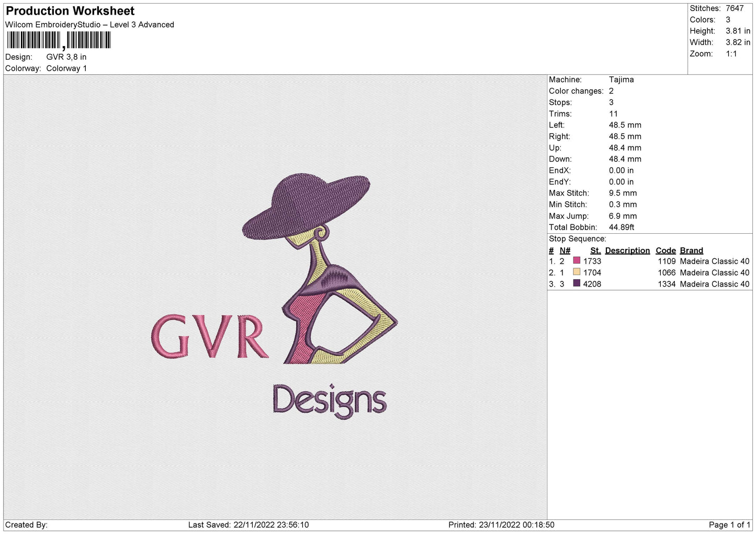Click the Stops value

(x=611, y=103)
